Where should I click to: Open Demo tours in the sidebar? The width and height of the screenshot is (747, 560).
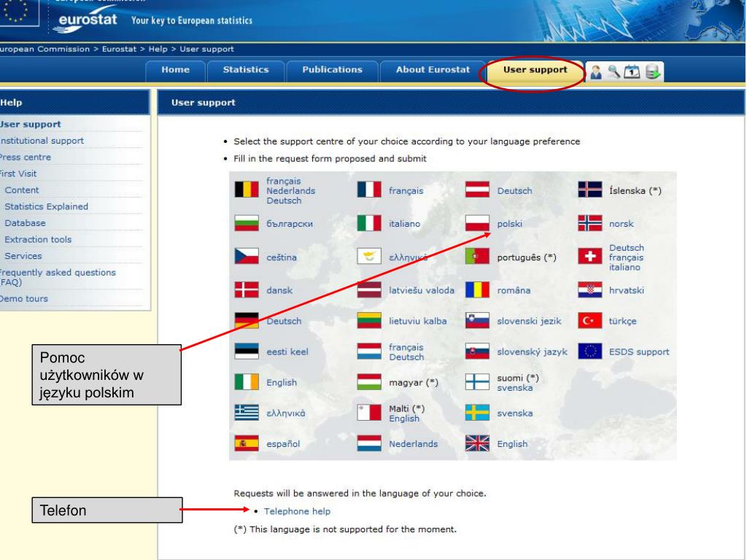coord(24,298)
